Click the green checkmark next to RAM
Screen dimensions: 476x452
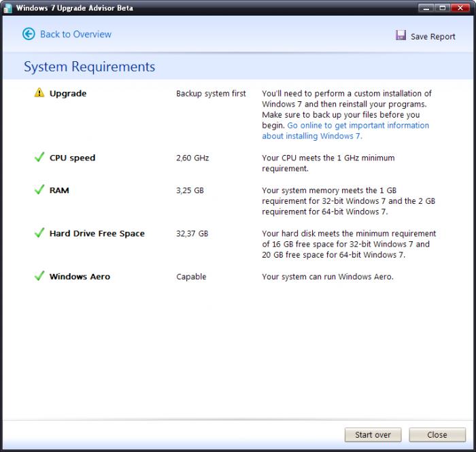[x=39, y=189]
